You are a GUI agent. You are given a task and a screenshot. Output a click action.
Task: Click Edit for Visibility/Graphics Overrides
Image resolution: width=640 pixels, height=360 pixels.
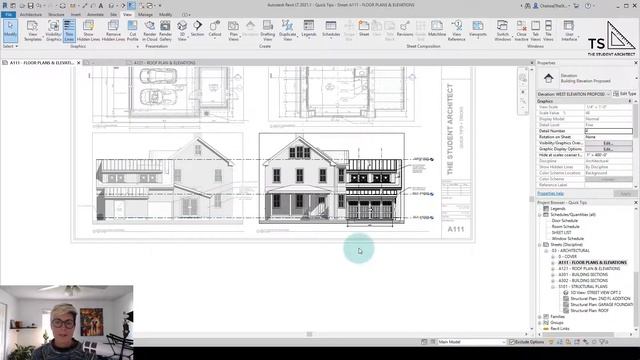coord(608,143)
